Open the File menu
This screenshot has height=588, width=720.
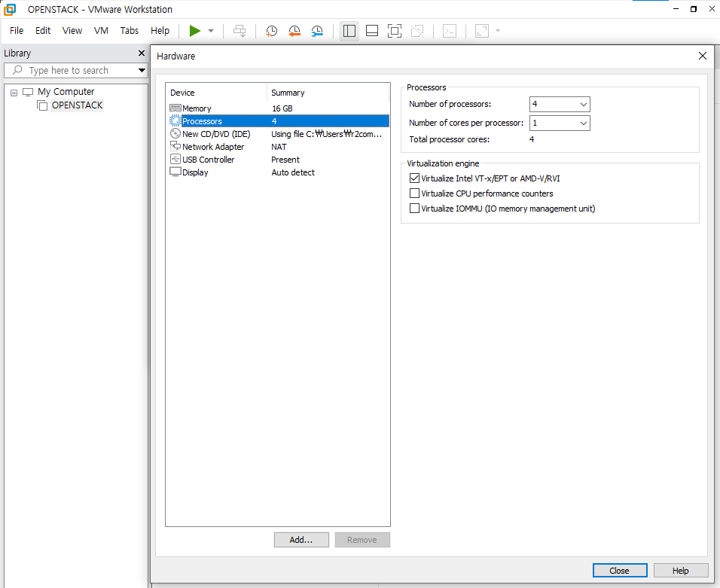coord(17,31)
